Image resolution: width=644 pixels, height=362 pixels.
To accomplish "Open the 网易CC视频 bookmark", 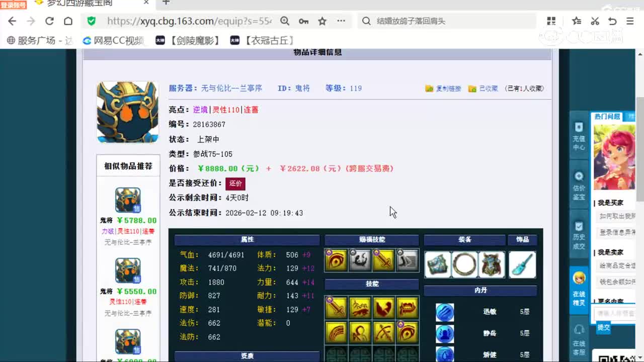I will (113, 41).
